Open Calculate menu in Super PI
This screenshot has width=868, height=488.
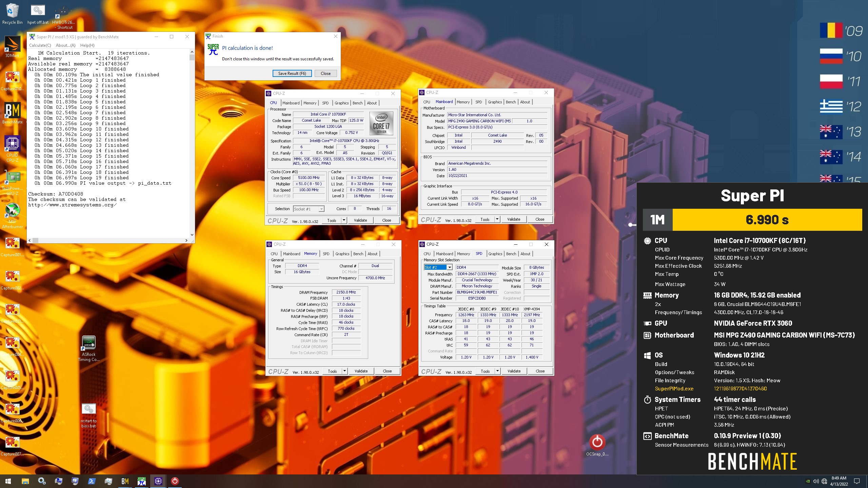40,45
